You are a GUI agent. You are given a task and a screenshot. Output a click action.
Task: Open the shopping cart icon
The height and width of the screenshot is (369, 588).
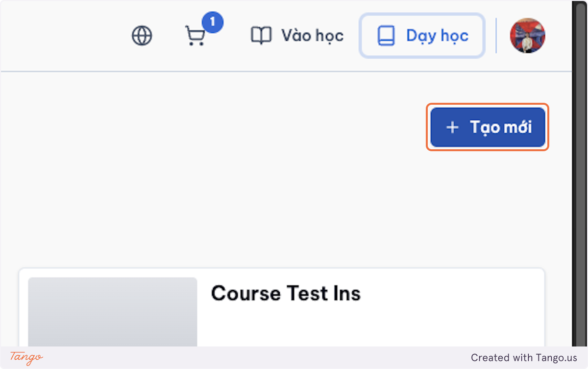(195, 36)
